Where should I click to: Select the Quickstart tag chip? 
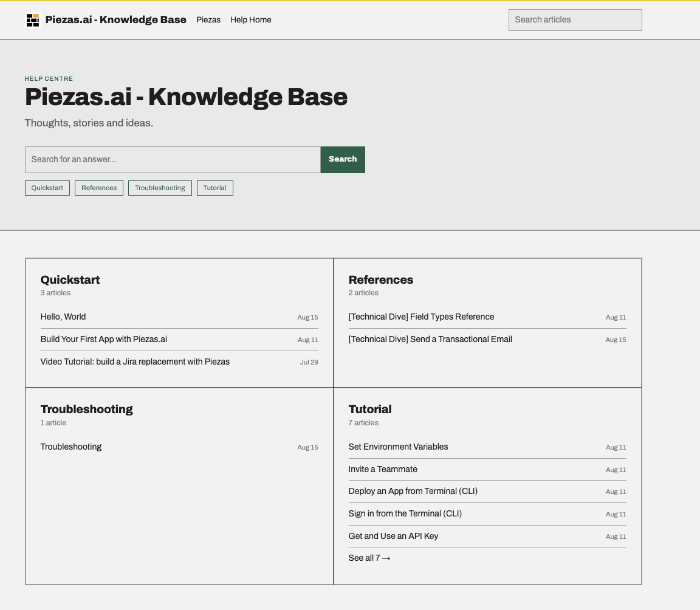click(47, 188)
